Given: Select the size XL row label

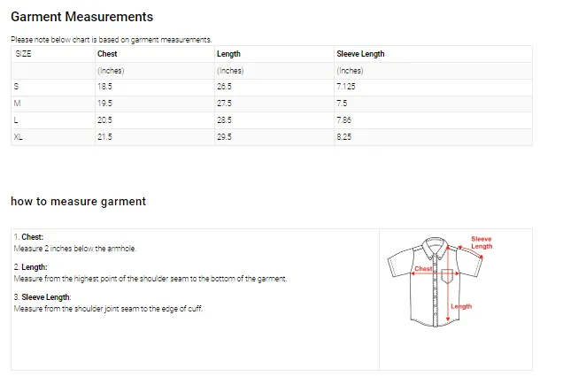Looking at the screenshot, I should [18, 137].
